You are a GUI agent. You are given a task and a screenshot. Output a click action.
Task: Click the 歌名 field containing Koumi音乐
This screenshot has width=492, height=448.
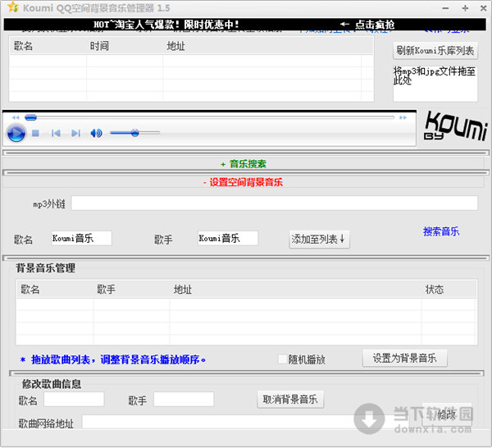[81, 238]
